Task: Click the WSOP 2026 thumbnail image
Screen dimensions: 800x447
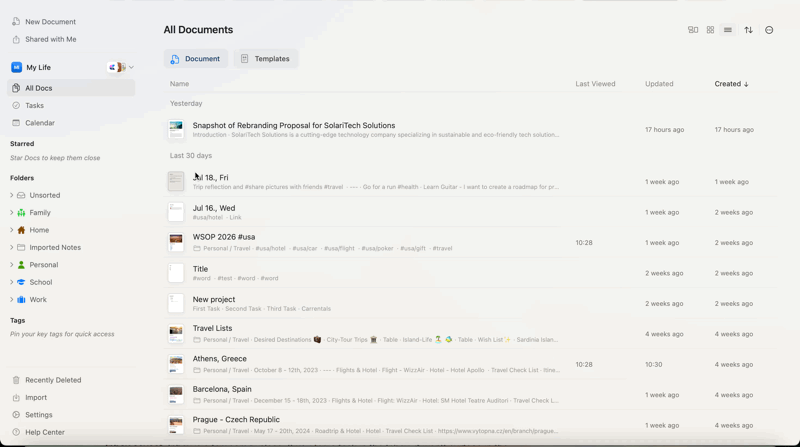Action: (176, 242)
